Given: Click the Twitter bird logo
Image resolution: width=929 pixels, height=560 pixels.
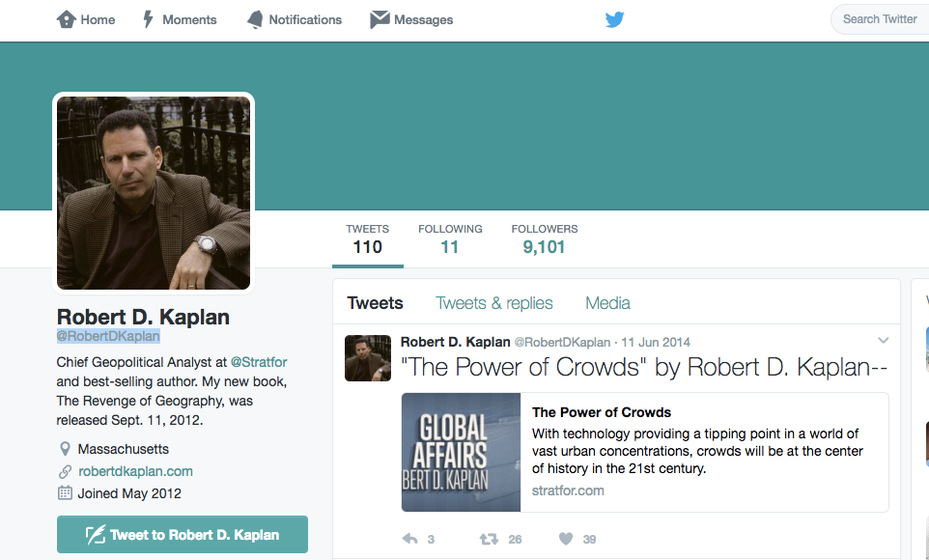Looking at the screenshot, I should coord(614,19).
